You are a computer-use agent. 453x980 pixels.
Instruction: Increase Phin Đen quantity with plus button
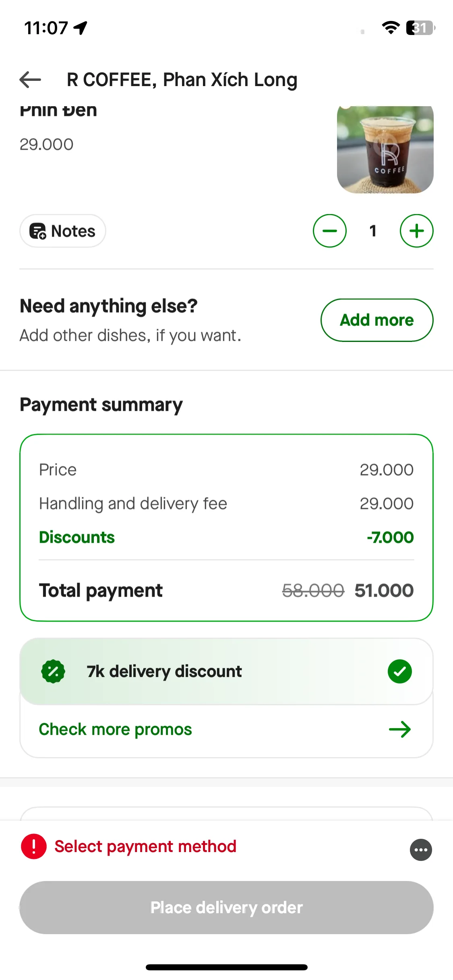coord(416,231)
